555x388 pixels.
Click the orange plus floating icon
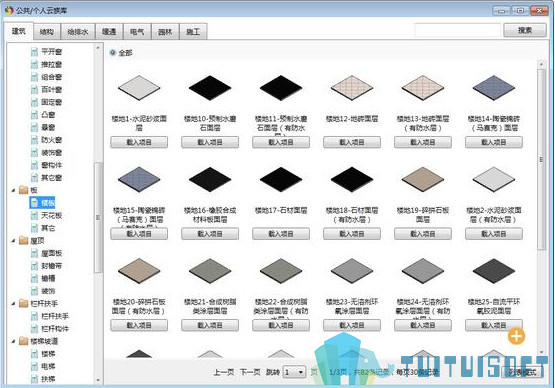516,336
